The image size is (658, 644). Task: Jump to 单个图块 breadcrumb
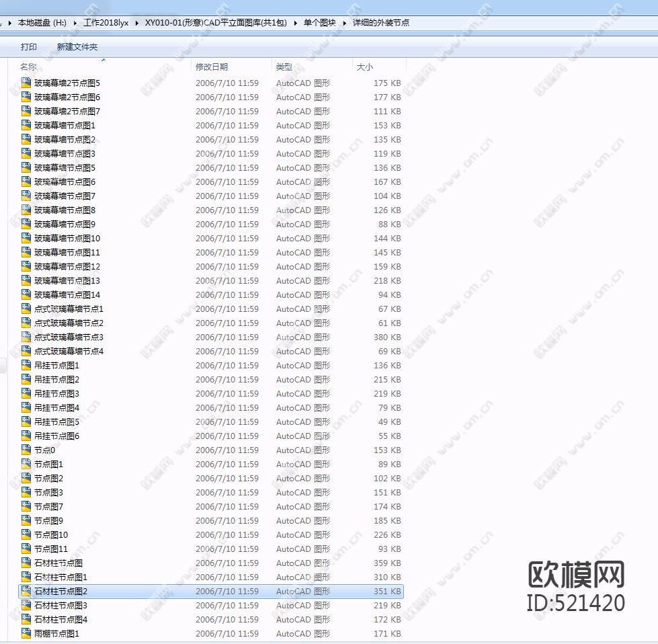tap(320, 23)
